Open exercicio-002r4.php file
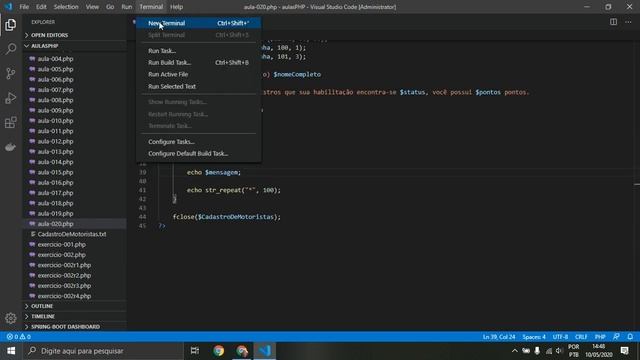 75,296
